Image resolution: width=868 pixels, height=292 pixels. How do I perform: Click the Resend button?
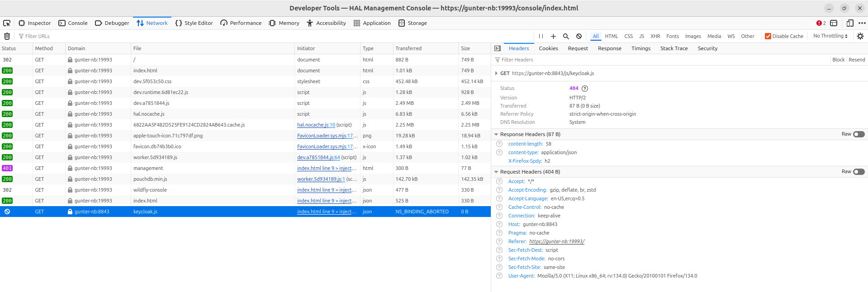857,60
